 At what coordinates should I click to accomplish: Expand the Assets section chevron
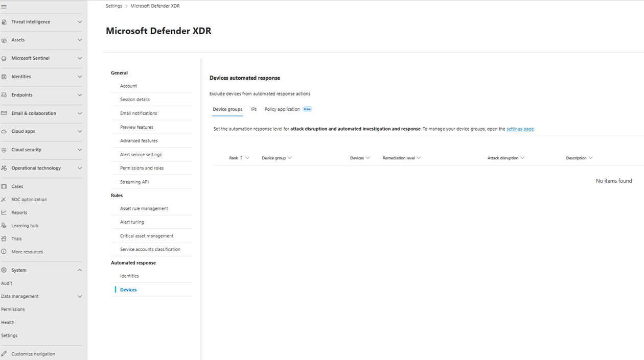click(79, 40)
